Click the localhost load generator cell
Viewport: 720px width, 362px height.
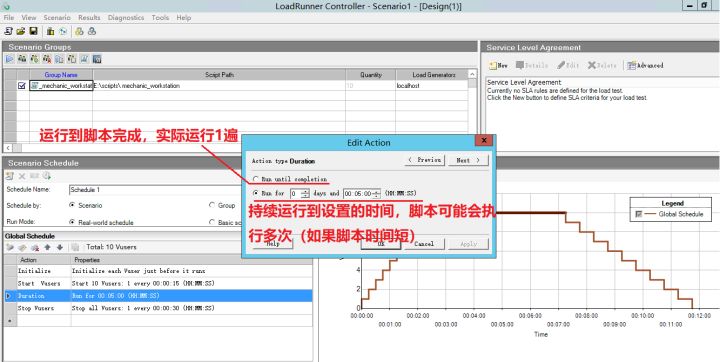pyautogui.click(x=431, y=85)
